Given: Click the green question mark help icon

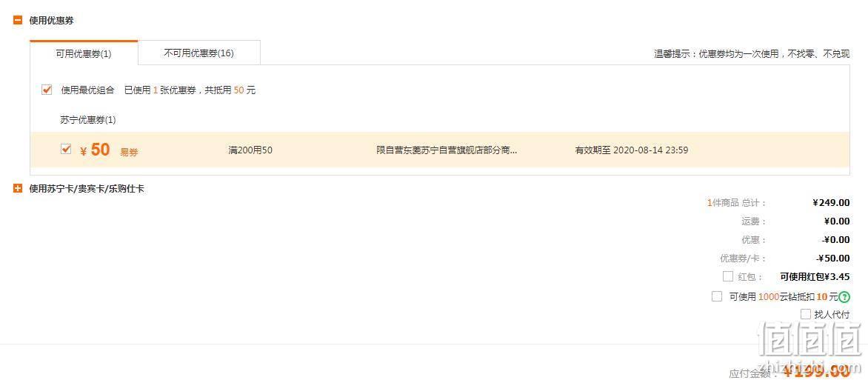Looking at the screenshot, I should [x=844, y=297].
